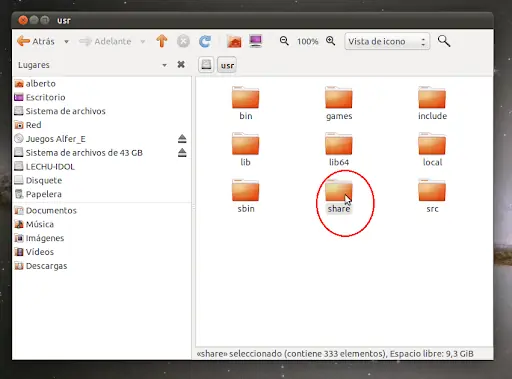
Task: Open the home folder icon
Action: [234, 41]
